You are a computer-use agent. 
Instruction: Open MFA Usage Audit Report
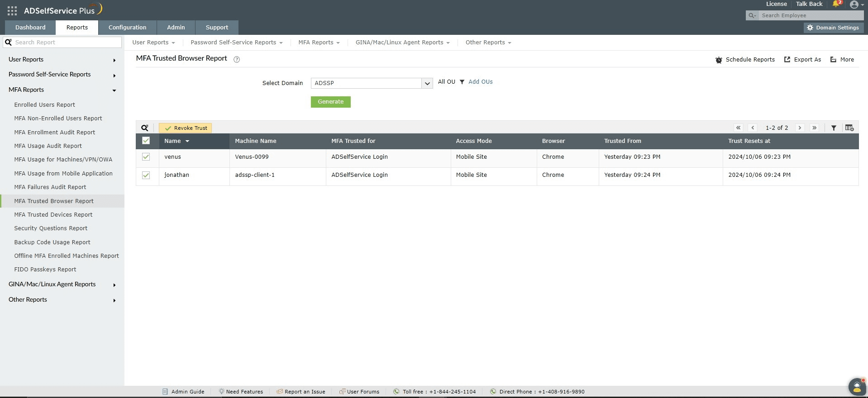click(48, 146)
